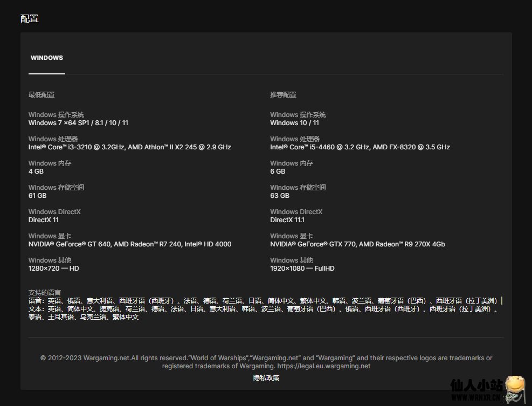The width and height of the screenshot is (532, 406).
Task: Select the WINDOWS tab
Action: [x=47, y=58]
